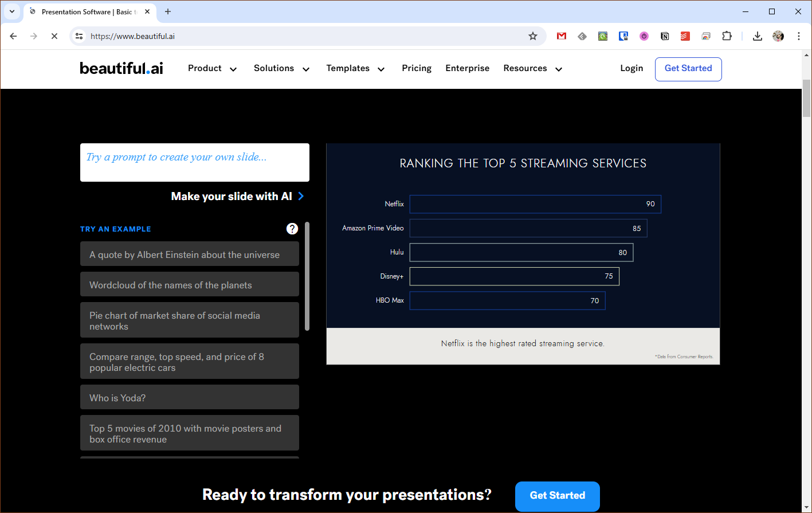Go back to previous page
This screenshot has width=812, height=513.
click(x=13, y=36)
